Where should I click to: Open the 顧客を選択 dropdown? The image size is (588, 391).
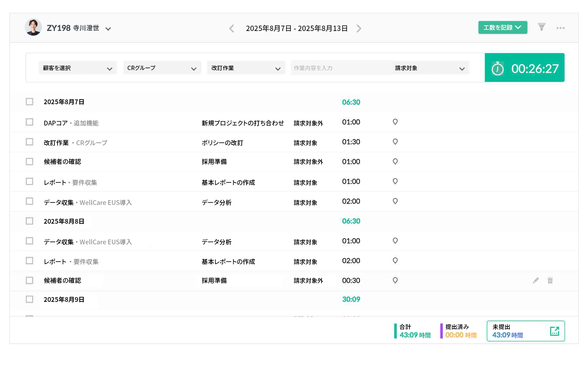click(77, 68)
